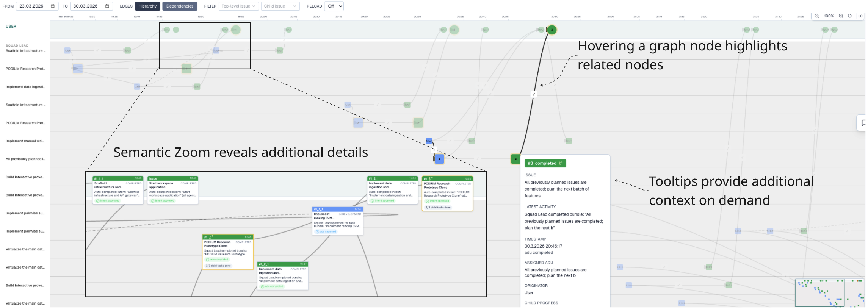Click the Mar 30 19:25 timeline tick
The width and height of the screenshot is (868, 308).
point(66,17)
